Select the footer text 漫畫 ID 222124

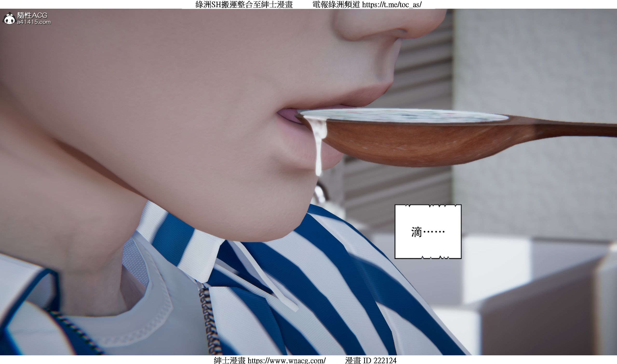[x=371, y=360]
